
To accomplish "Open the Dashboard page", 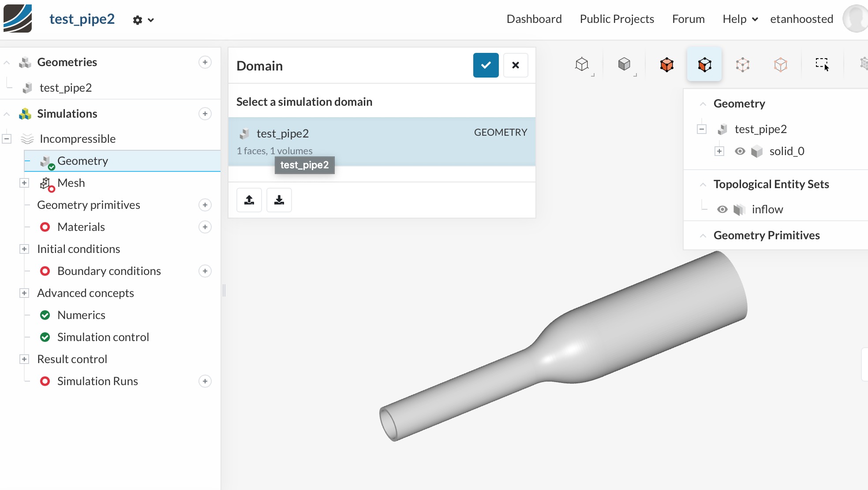I will click(534, 19).
